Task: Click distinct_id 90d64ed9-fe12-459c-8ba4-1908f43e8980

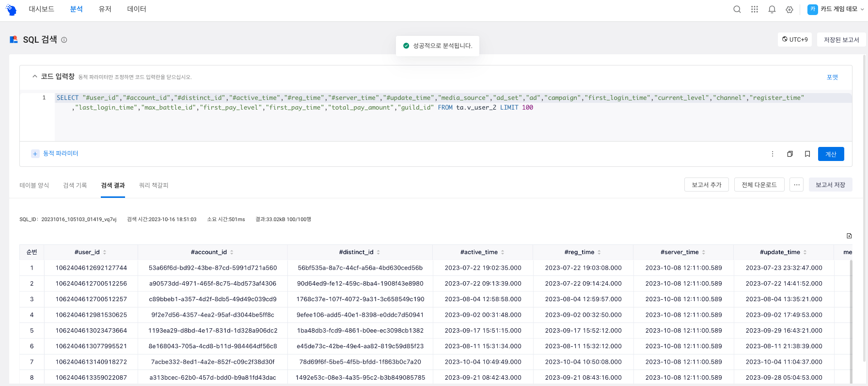Action: [x=360, y=283]
